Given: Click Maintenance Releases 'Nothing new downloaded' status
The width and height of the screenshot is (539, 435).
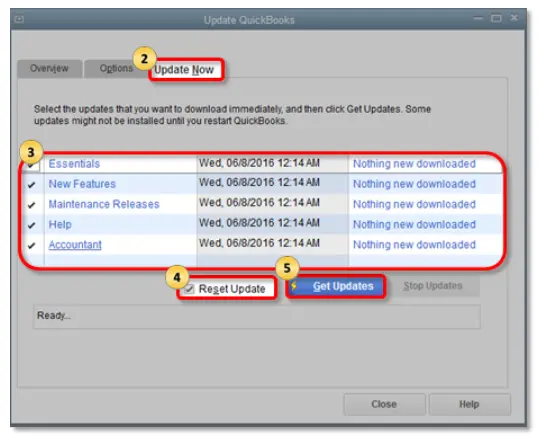Looking at the screenshot, I should point(415,204).
